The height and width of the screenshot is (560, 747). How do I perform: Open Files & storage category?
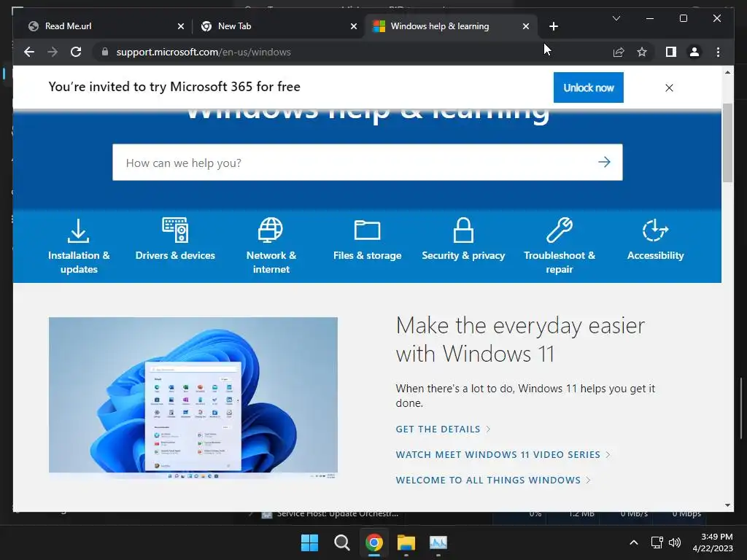point(368,239)
